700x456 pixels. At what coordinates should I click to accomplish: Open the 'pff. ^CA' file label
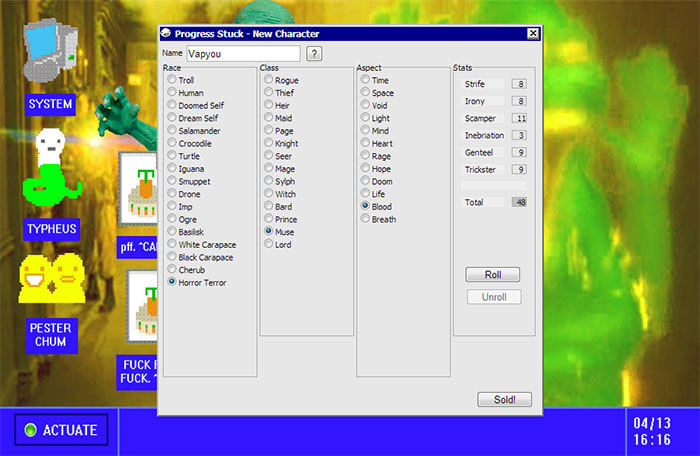pyautogui.click(x=138, y=247)
